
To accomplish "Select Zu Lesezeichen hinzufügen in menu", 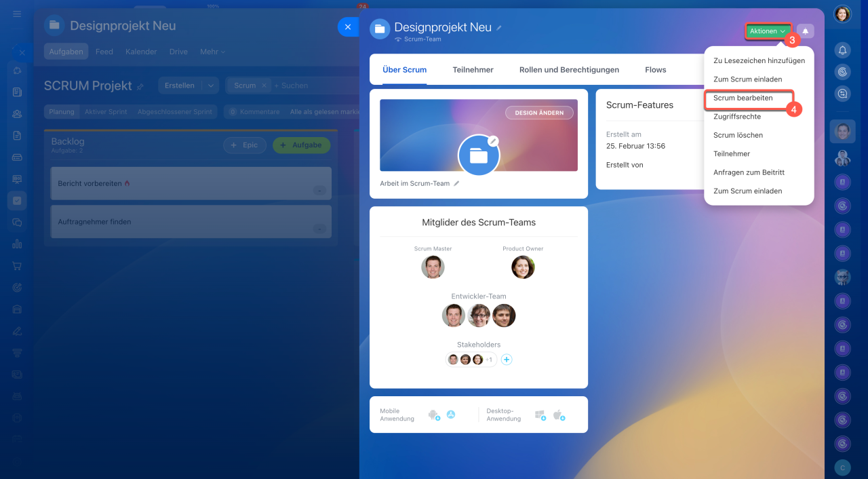I will pyautogui.click(x=759, y=60).
